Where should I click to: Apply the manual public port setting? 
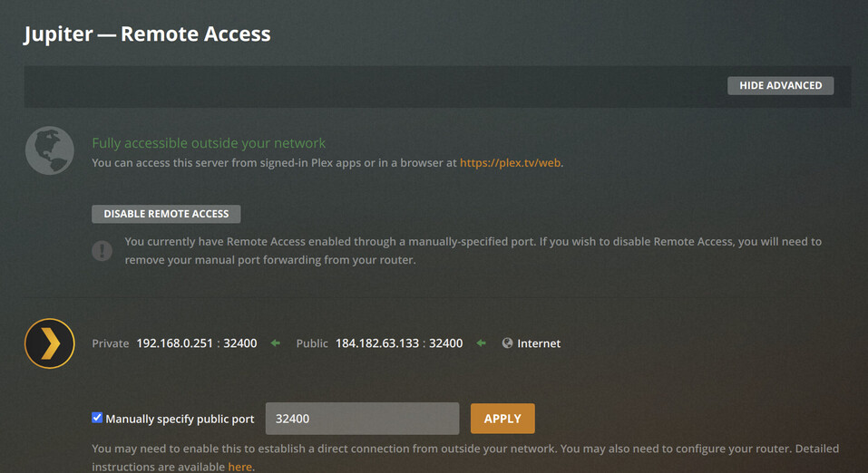(502, 419)
